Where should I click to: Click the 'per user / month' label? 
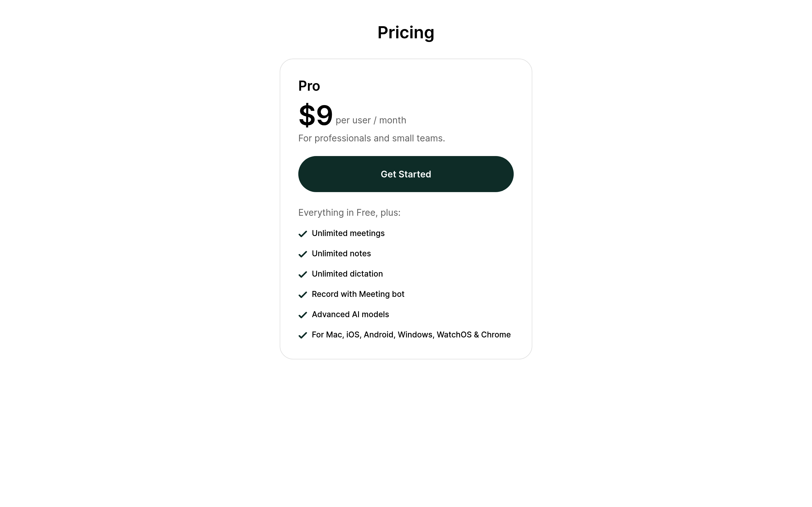coord(371,120)
